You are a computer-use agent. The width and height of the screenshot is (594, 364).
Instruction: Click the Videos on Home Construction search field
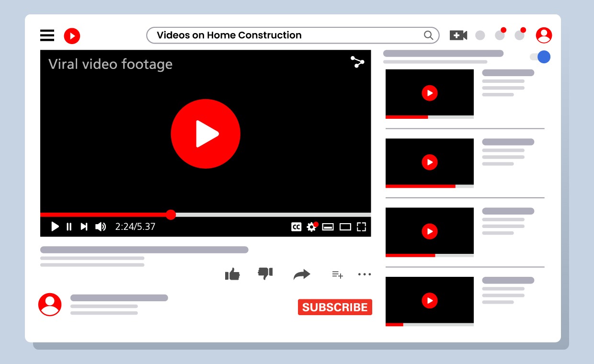(x=293, y=35)
